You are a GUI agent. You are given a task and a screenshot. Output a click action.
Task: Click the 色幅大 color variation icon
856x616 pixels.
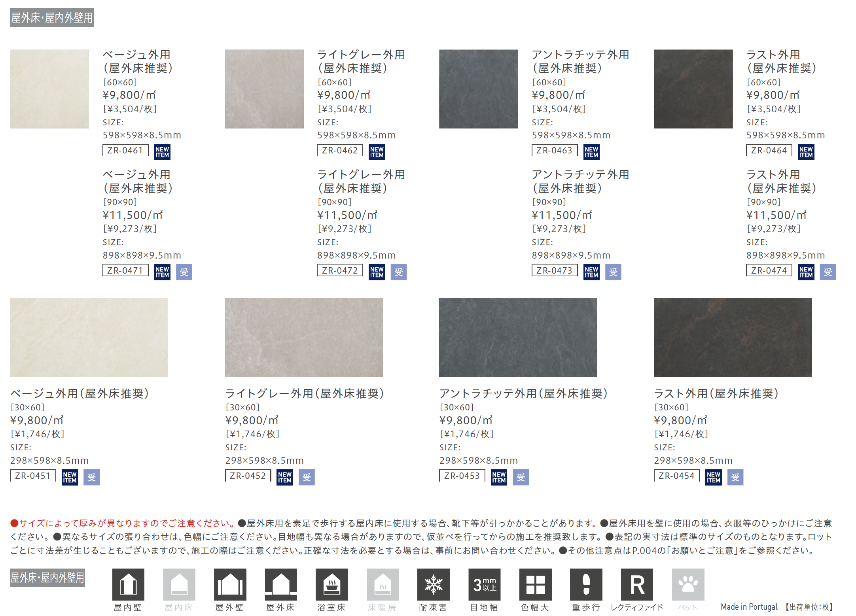[535, 584]
